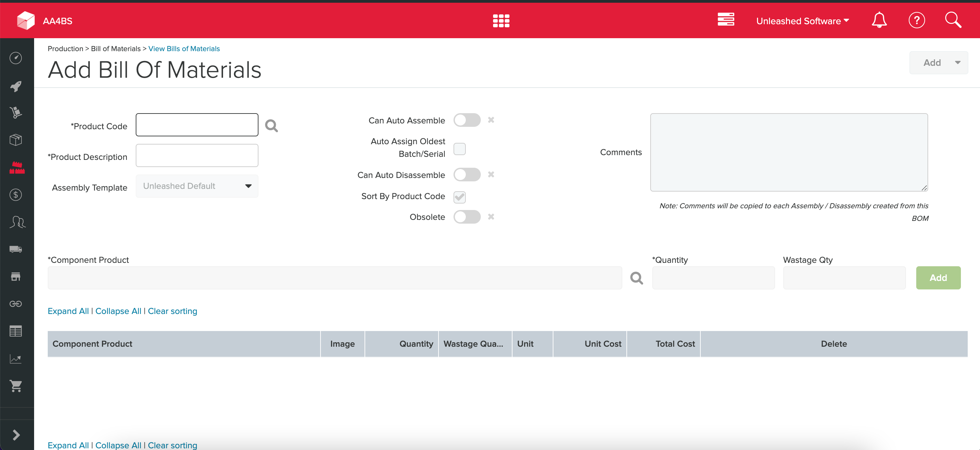Search Component Product with magnifier icon

tap(637, 278)
